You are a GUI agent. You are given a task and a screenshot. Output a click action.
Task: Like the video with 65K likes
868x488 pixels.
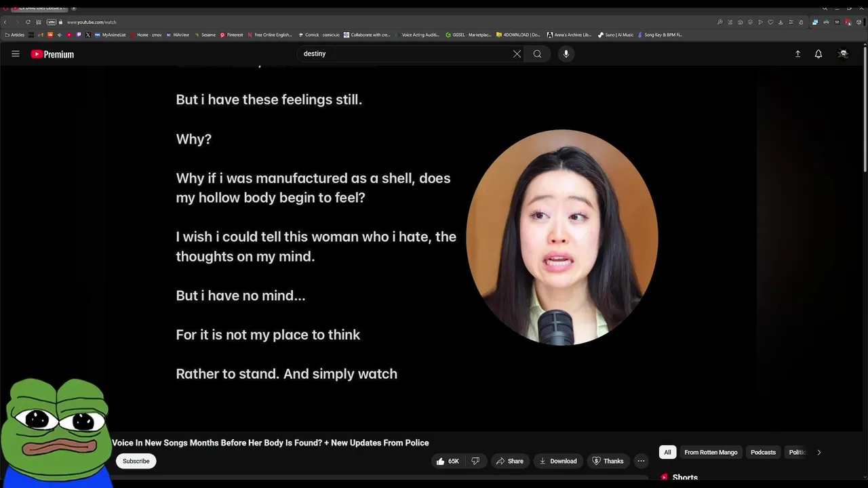448,461
